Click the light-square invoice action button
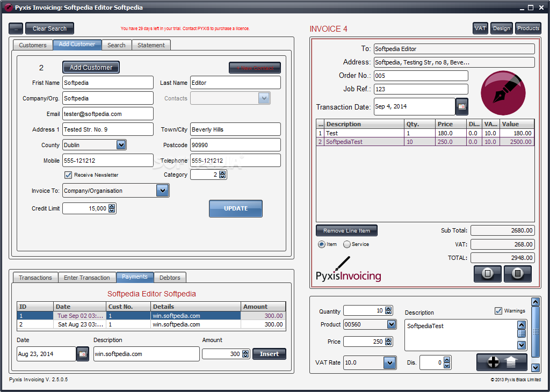 (487, 273)
